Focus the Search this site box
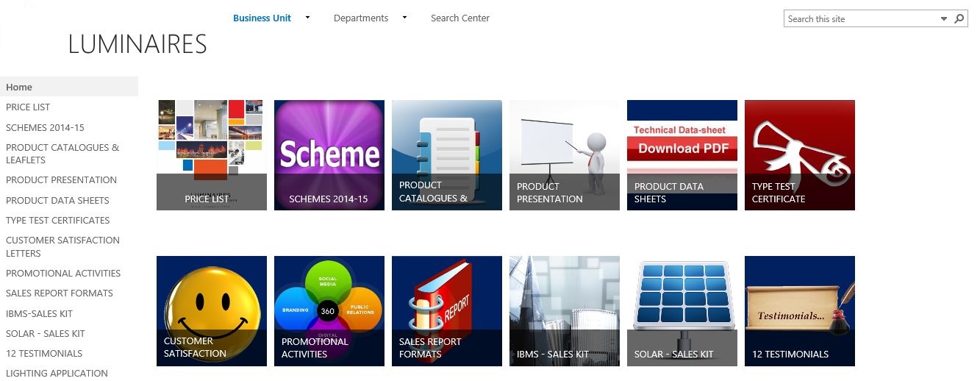Image resolution: width=980 pixels, height=381 pixels. [862, 19]
